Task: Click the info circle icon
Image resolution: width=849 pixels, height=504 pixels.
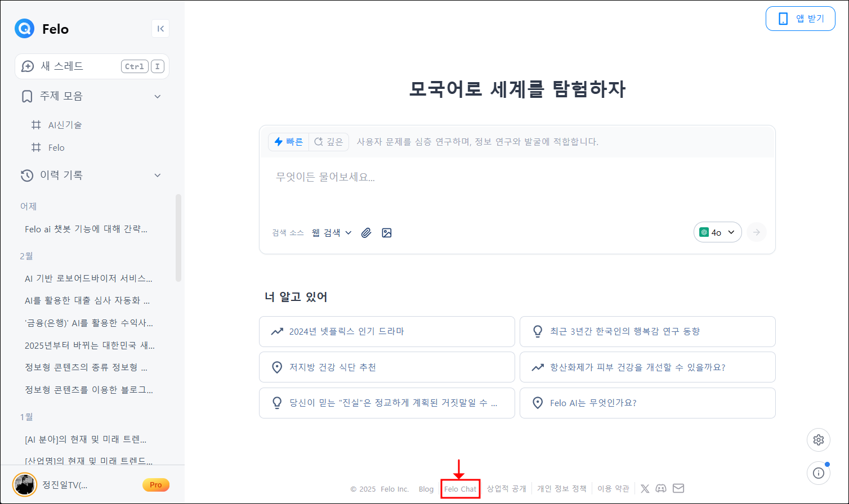Action: pyautogui.click(x=818, y=473)
